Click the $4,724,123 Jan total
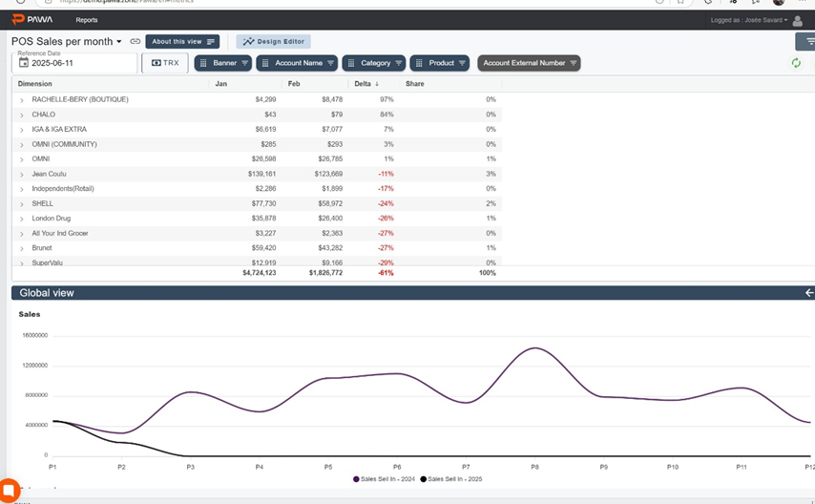Viewport: 815px width, 504px height. pos(260,273)
